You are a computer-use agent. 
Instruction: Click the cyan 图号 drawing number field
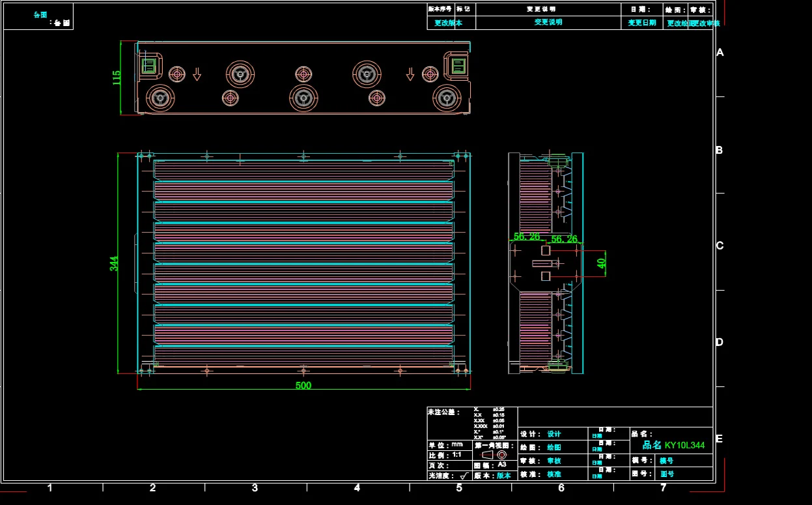[667, 474]
